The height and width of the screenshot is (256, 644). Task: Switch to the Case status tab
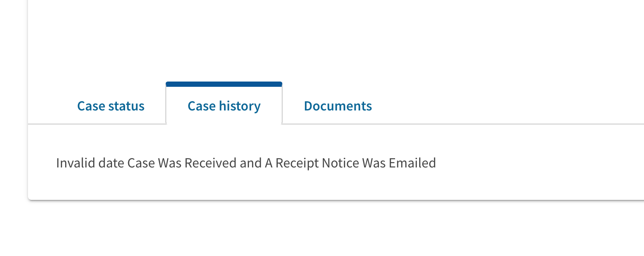click(x=111, y=106)
